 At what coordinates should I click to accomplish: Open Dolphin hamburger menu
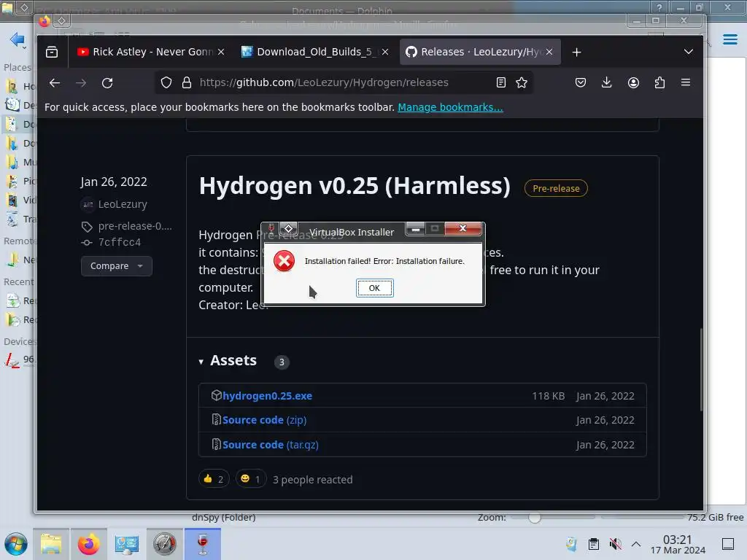pos(729,39)
